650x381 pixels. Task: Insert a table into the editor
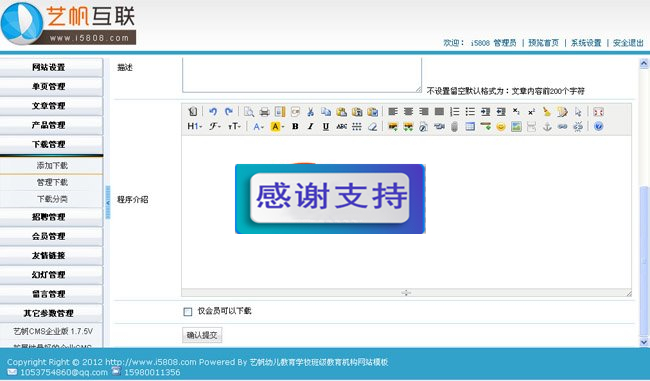(x=470, y=126)
